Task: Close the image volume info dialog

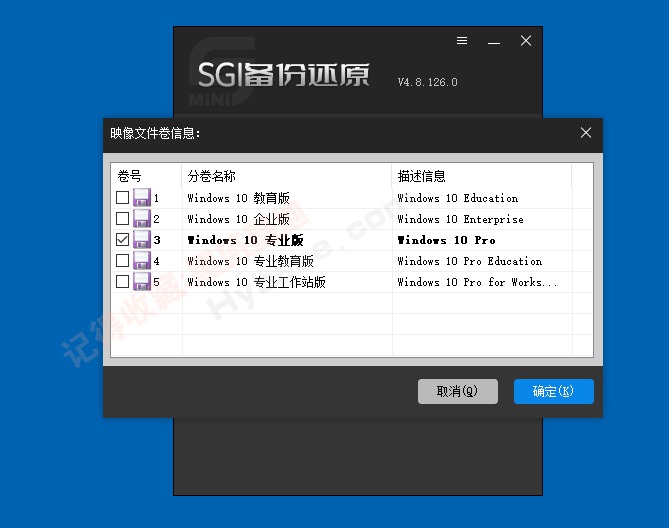Action: (586, 133)
